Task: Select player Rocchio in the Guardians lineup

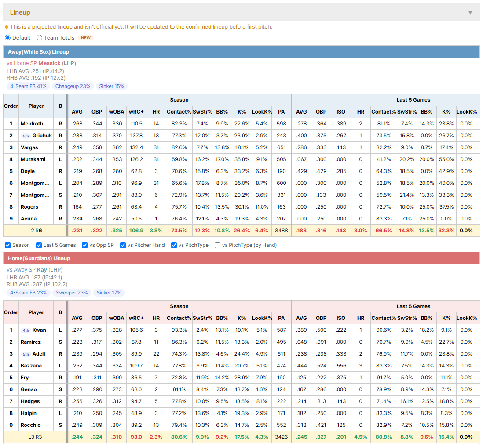Action: (30, 425)
